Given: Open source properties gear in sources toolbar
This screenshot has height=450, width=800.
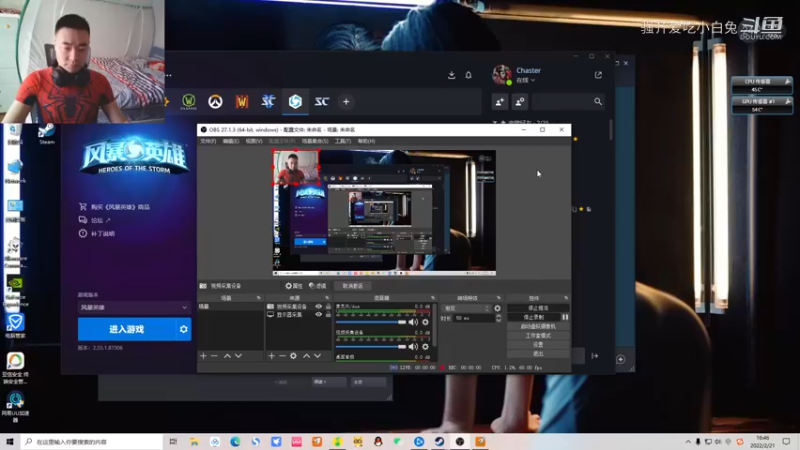Looking at the screenshot, I should (x=293, y=356).
